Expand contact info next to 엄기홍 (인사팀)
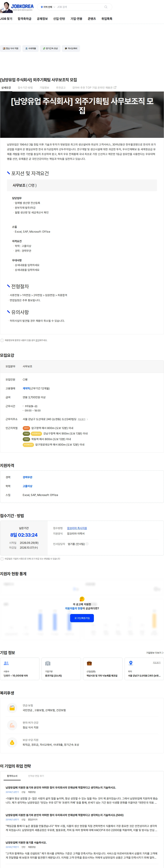Image resolution: width=164 pixels, height=868 pixels. click(87, 544)
